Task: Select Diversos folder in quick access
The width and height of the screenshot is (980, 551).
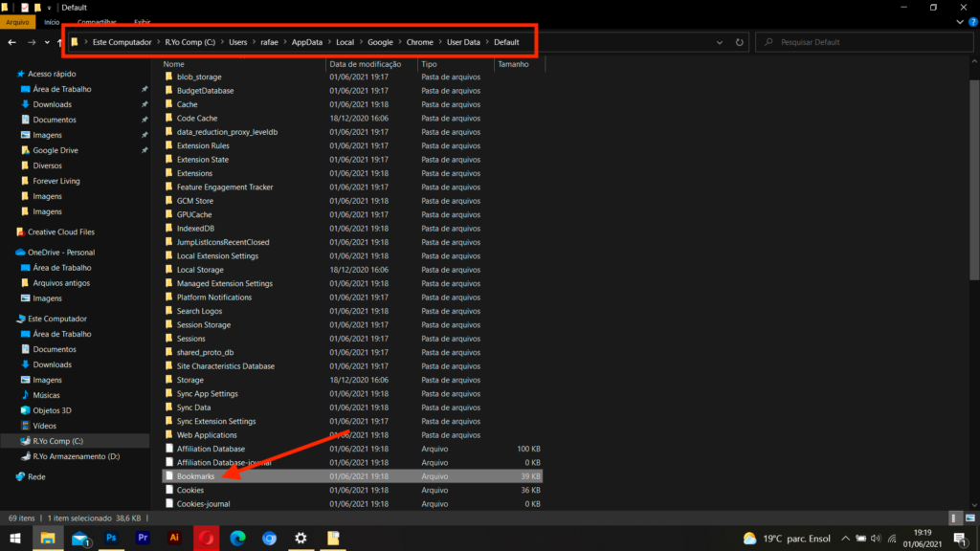Action: [x=47, y=165]
